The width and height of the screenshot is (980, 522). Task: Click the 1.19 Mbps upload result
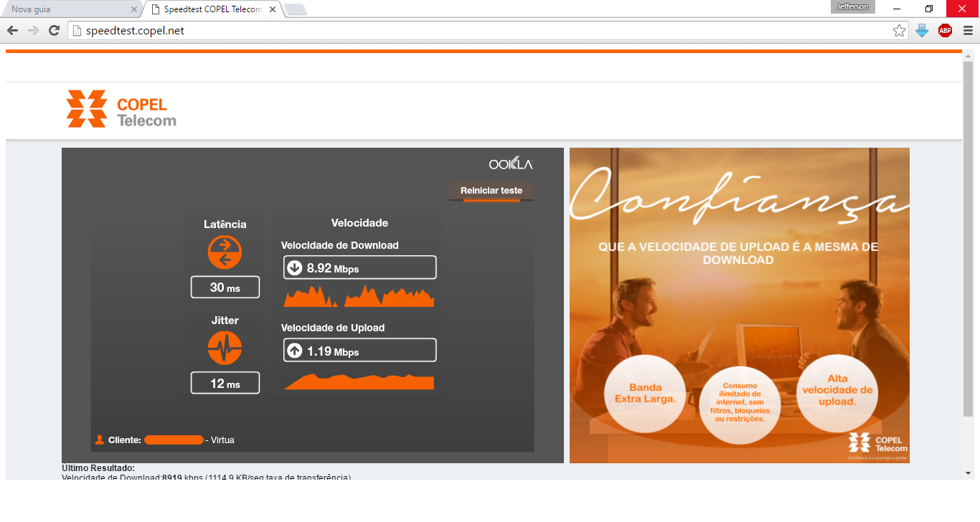click(359, 350)
